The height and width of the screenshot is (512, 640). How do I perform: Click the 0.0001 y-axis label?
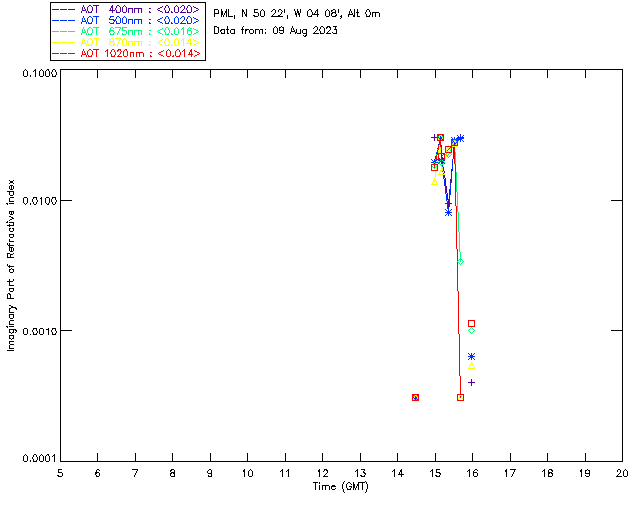coord(39,459)
